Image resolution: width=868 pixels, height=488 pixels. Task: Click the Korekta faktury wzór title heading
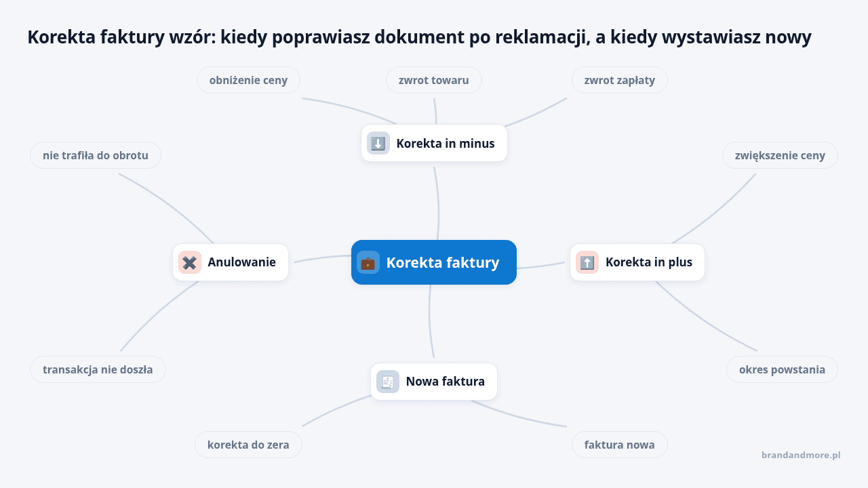[x=419, y=37]
